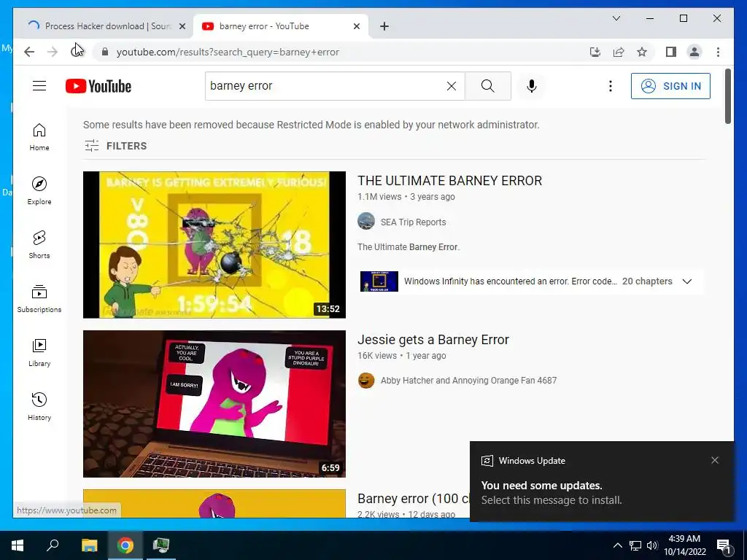Open the Windows Infinity chapter thumbnail
This screenshot has width=747, height=560.
tap(379, 281)
